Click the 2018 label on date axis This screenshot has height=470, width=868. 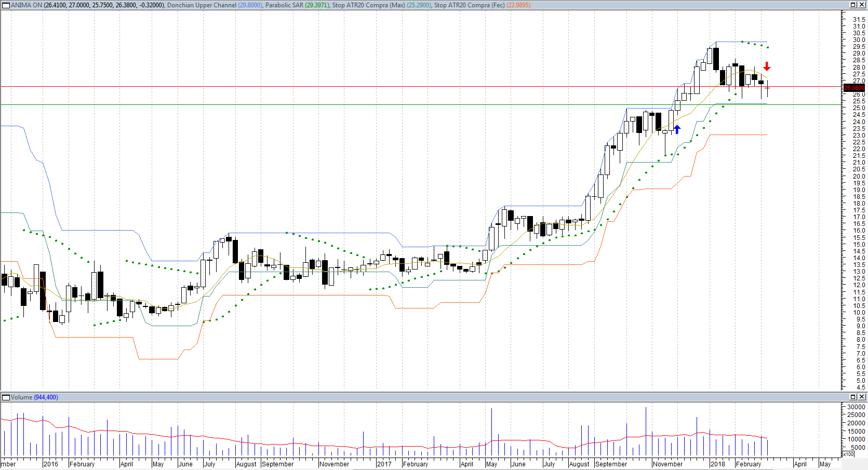[x=718, y=464]
